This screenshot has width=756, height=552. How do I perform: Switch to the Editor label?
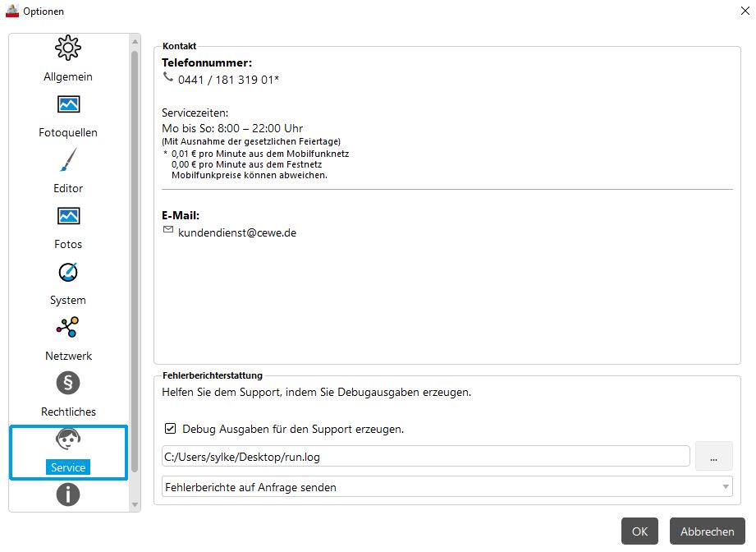click(68, 188)
